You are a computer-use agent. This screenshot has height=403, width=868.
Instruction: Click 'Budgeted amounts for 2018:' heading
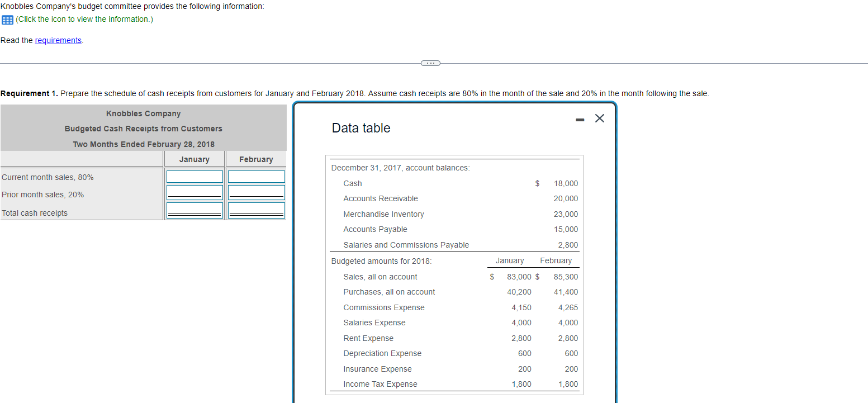381,261
